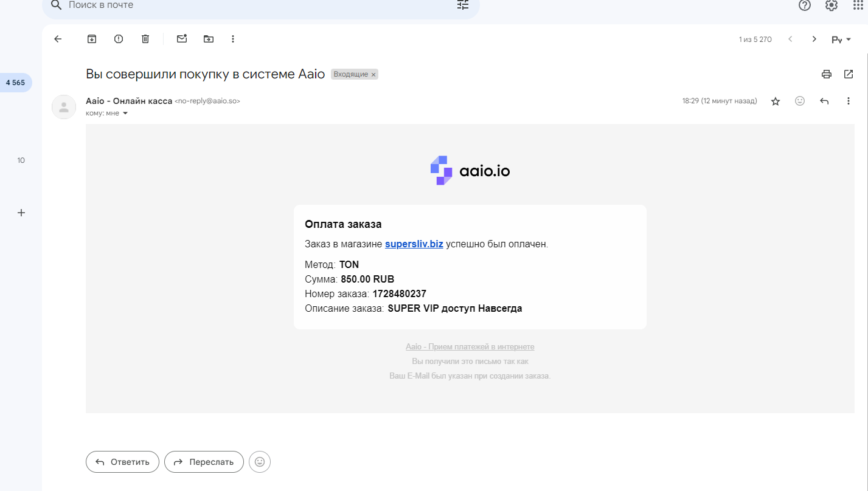Screen dimensions: 868x491
Task: Click the aaio.io logo in email
Action: coord(470,171)
